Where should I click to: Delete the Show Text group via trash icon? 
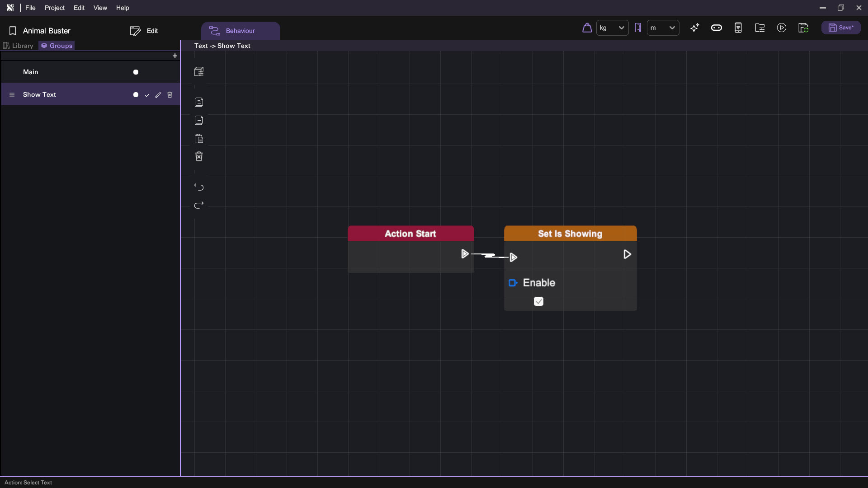[x=170, y=95]
